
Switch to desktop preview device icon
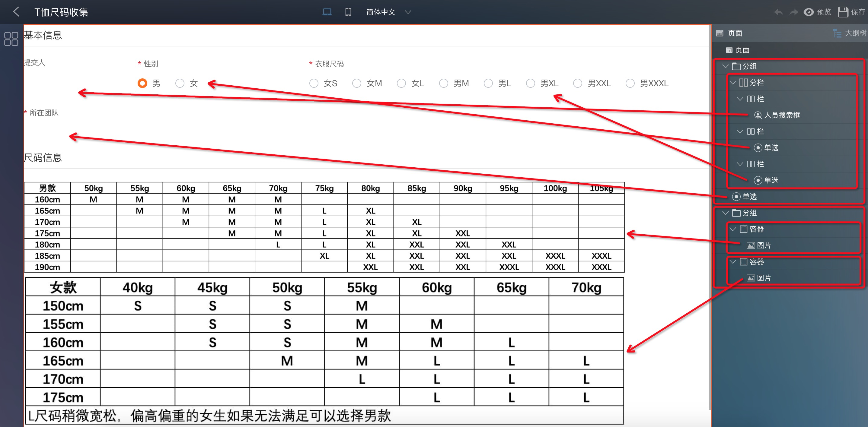pos(327,12)
